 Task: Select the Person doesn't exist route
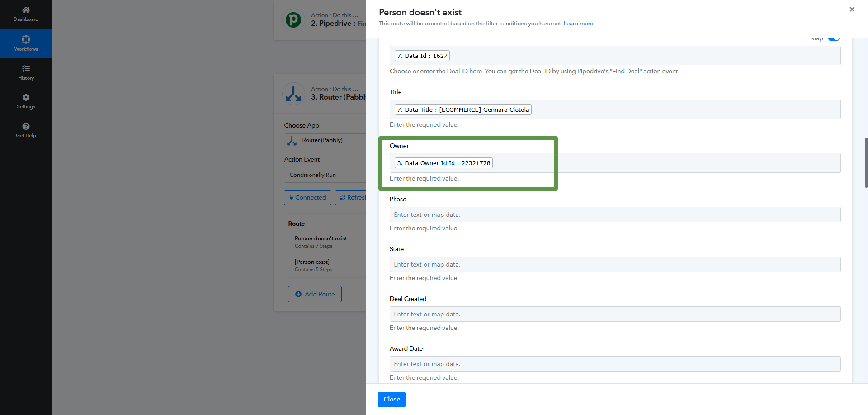(321, 239)
